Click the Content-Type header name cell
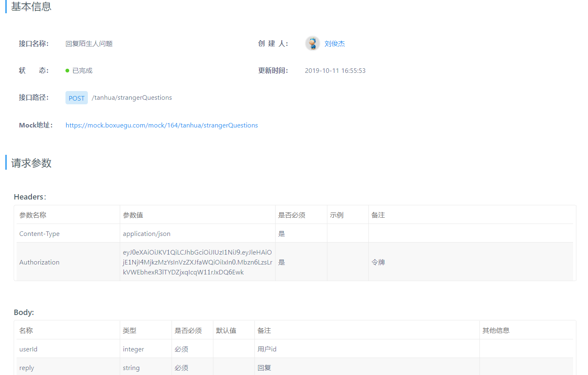 [x=68, y=233]
